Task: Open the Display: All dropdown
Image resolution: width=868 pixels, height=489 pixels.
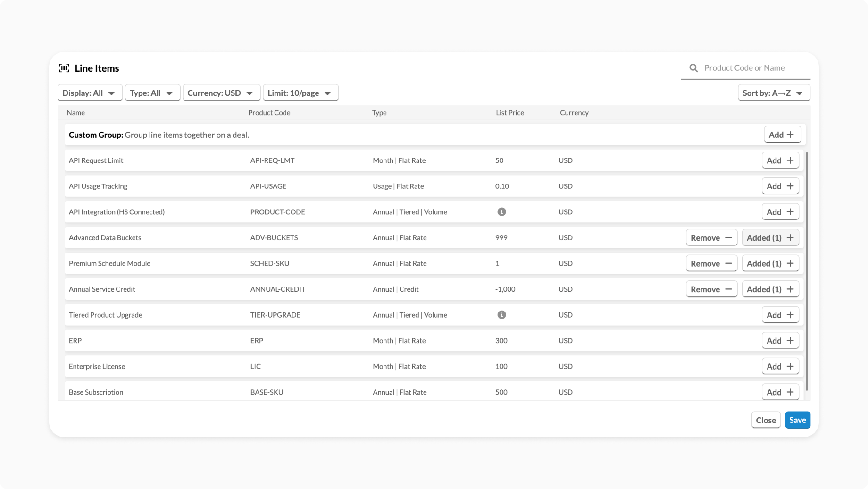Action: pyautogui.click(x=90, y=93)
